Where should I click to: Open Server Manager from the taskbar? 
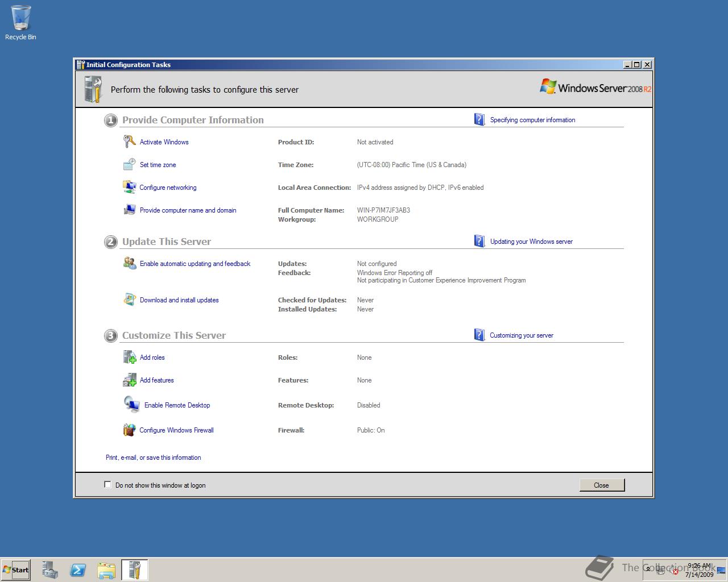tap(50, 570)
